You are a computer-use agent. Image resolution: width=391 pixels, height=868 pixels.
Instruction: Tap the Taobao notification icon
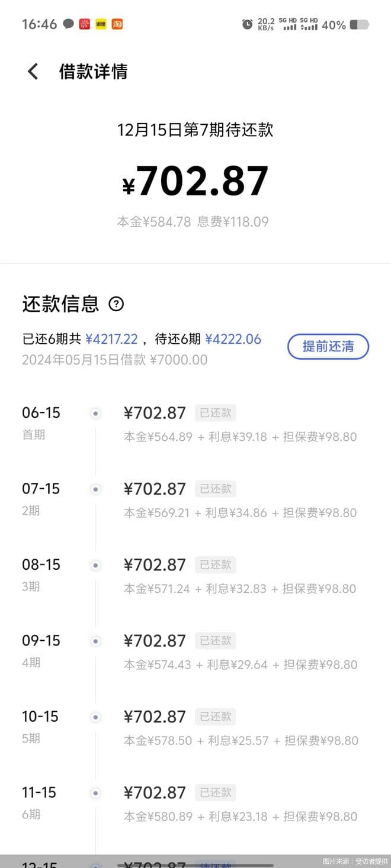coord(117,24)
